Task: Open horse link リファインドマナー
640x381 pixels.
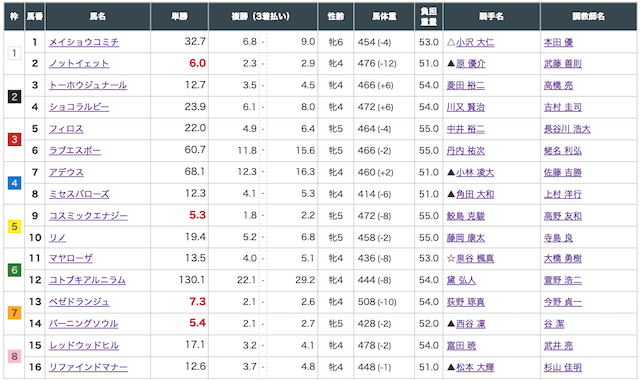Action: point(88,367)
